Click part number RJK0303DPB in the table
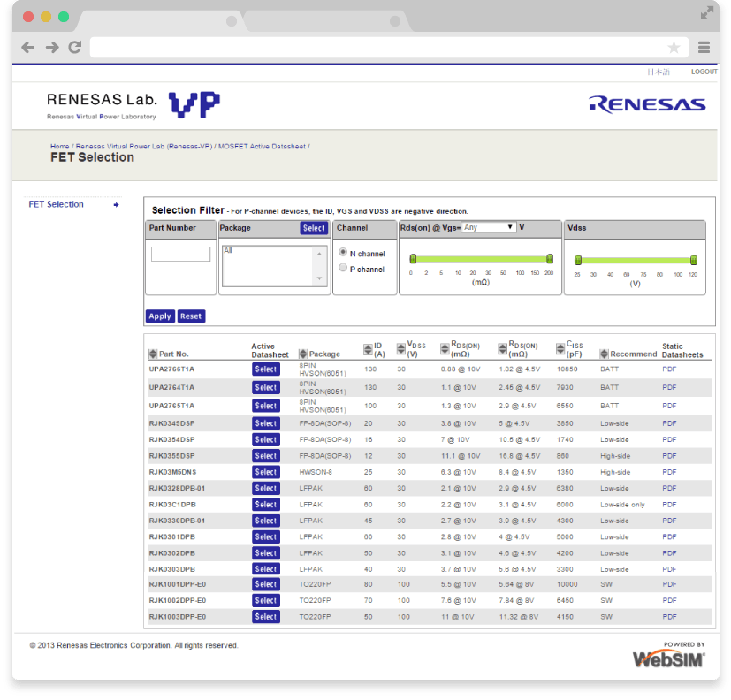Viewport: 731px width, 700px height. click(172, 569)
